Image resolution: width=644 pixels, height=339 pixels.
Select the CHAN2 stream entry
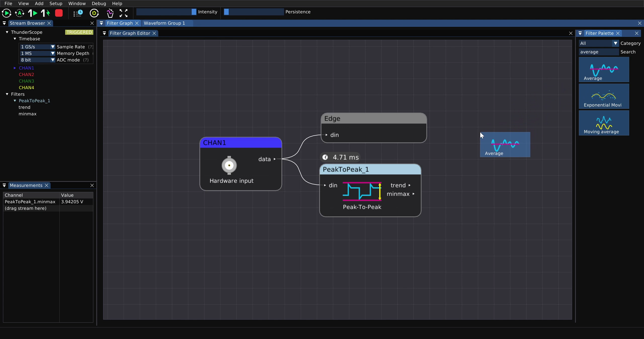(26, 75)
